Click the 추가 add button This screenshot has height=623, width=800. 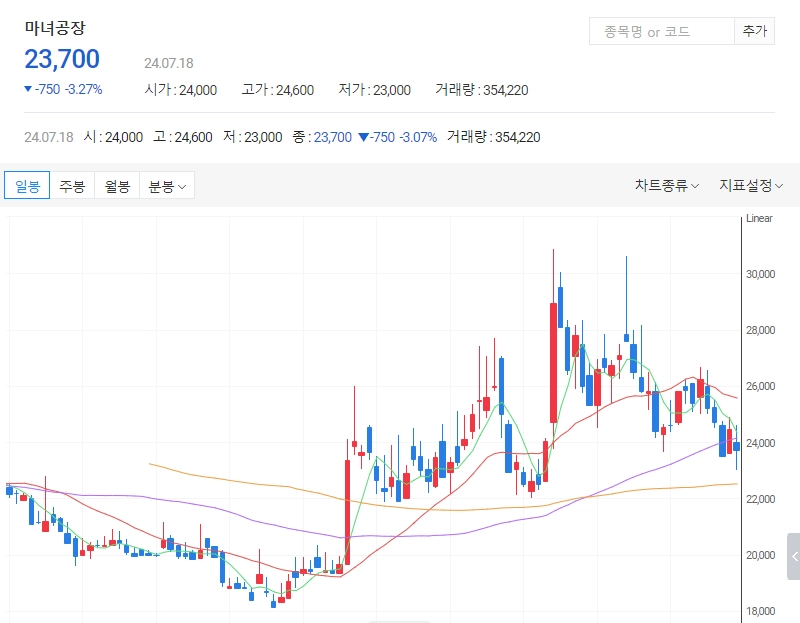(x=755, y=32)
